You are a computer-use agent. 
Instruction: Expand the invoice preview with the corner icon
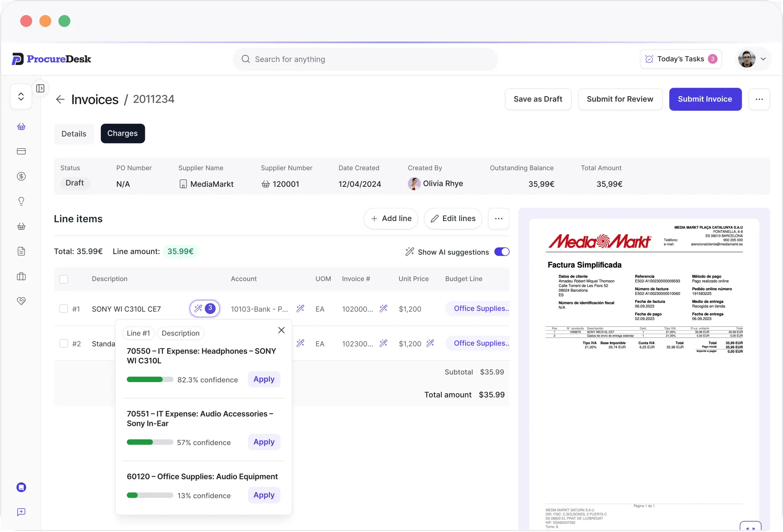(750, 527)
